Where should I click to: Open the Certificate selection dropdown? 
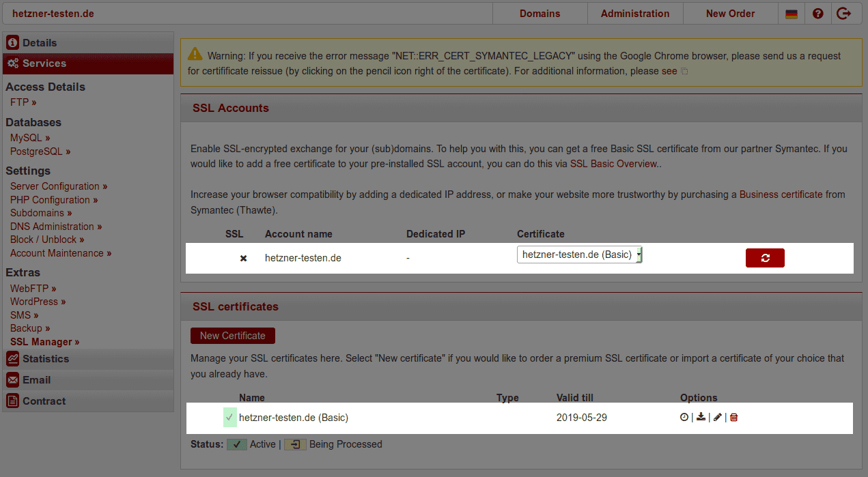pyautogui.click(x=579, y=254)
